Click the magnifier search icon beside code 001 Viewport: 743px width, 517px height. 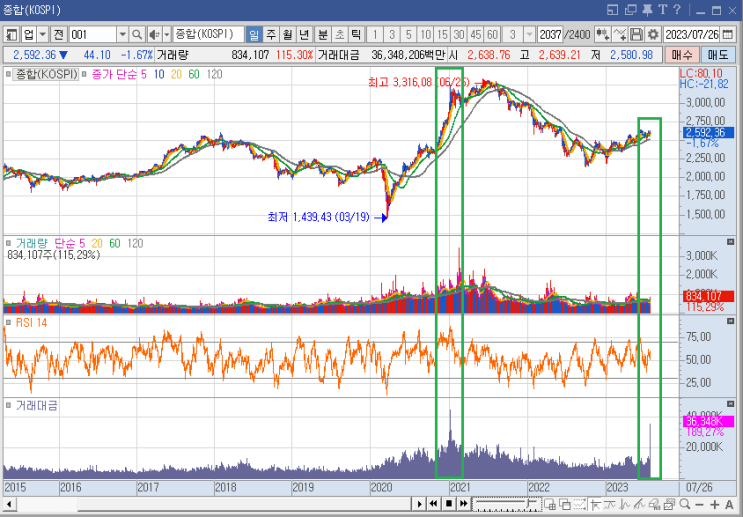pos(137,35)
